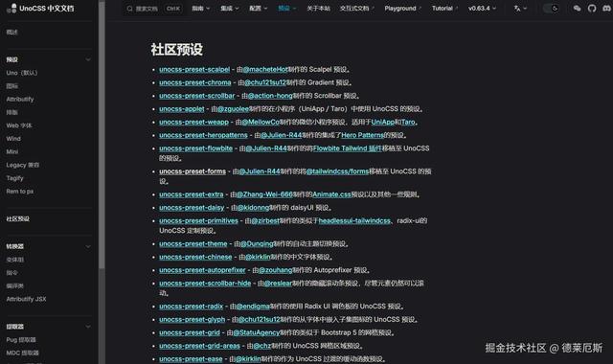Open the unocss-preset-daisy link
The image size is (613, 364).
[x=192, y=208]
